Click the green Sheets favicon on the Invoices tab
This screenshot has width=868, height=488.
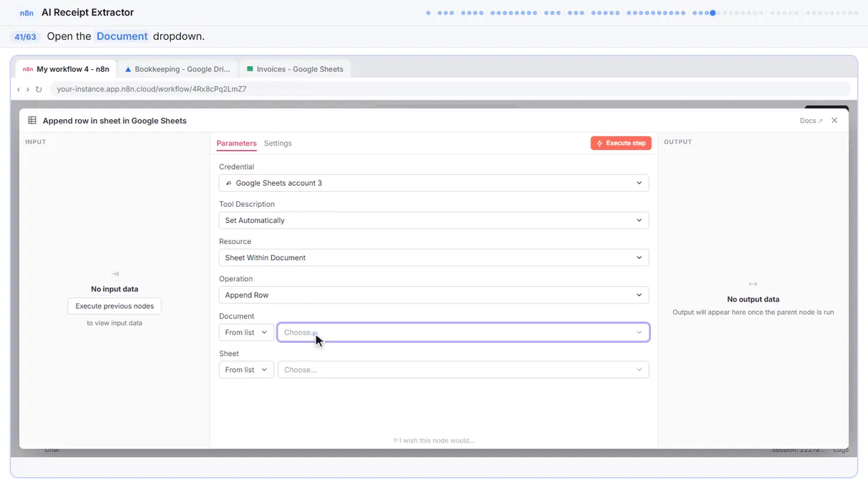click(x=250, y=69)
